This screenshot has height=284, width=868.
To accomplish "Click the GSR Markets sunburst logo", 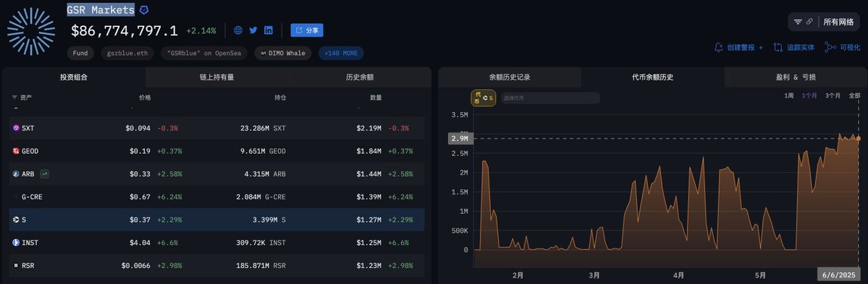I will (x=31, y=32).
